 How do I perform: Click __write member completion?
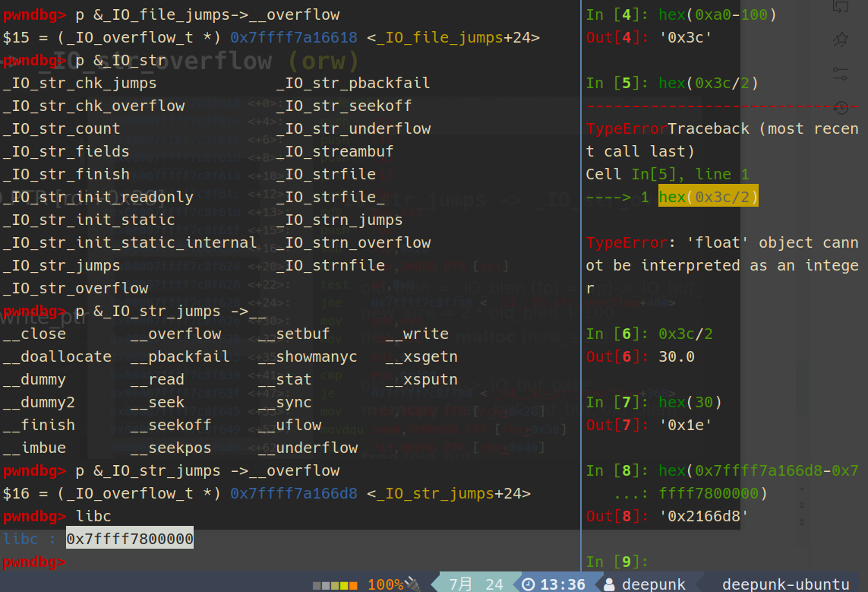tap(417, 334)
